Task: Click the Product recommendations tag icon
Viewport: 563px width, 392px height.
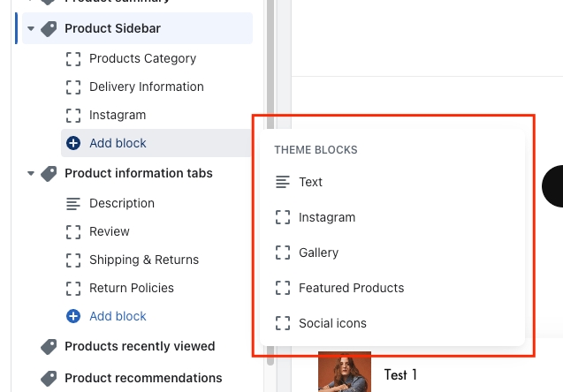Action: (x=49, y=379)
